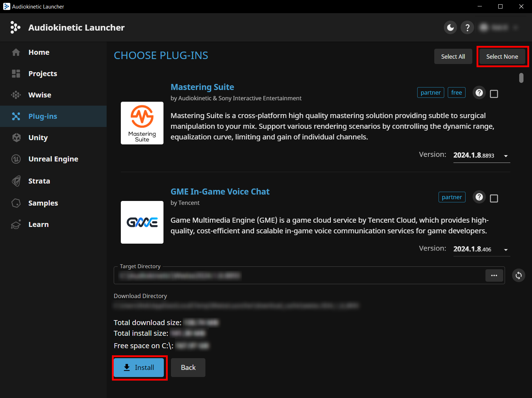Open the help question mark in header
The image size is (532, 398).
click(467, 27)
